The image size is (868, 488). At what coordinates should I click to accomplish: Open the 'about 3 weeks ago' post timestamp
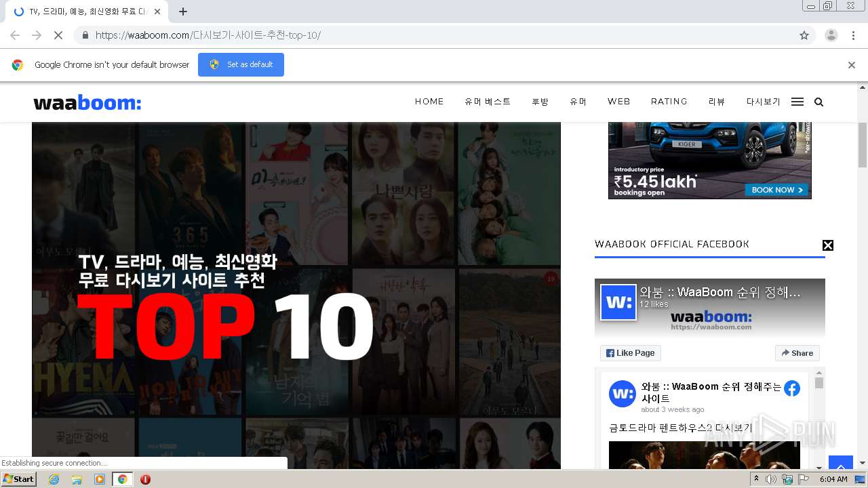673,409
